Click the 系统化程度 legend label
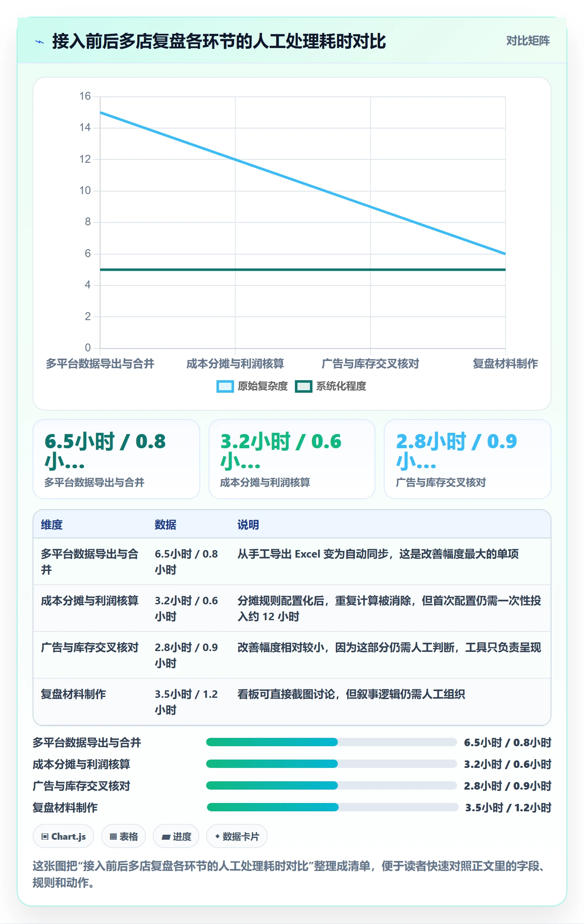This screenshot has height=924, width=584. click(x=341, y=386)
